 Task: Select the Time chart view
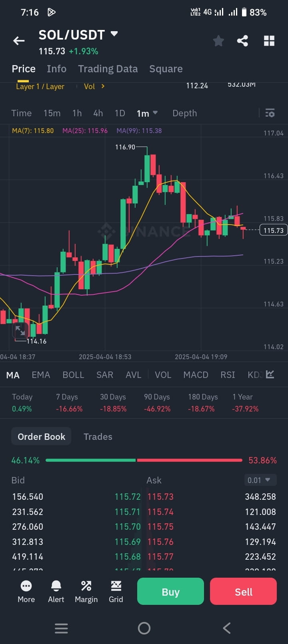pos(22,113)
